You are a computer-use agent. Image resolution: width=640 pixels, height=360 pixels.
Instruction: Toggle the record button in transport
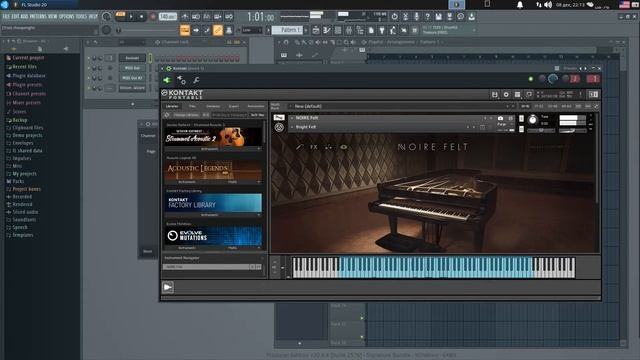[152, 17]
